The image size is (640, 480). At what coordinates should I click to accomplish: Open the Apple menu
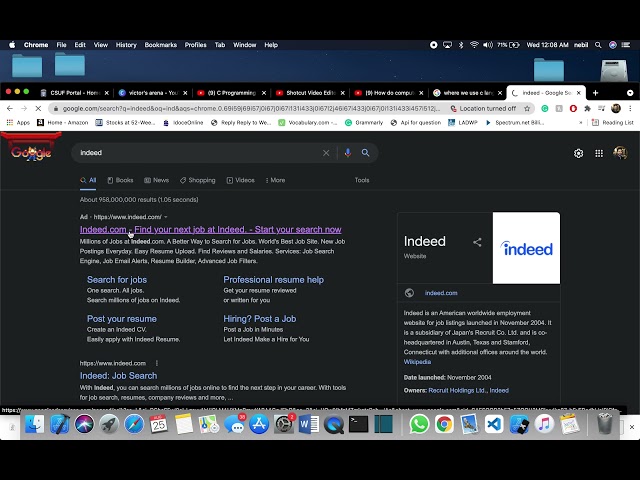(x=12, y=45)
